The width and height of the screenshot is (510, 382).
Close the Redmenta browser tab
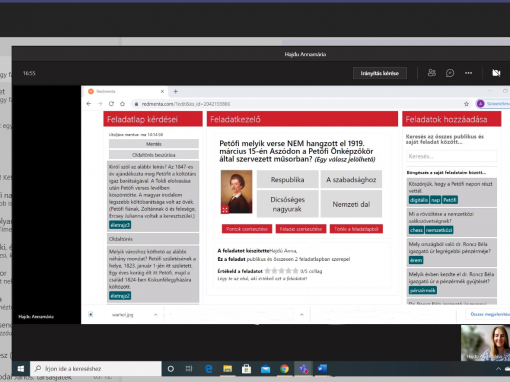pos(162,91)
